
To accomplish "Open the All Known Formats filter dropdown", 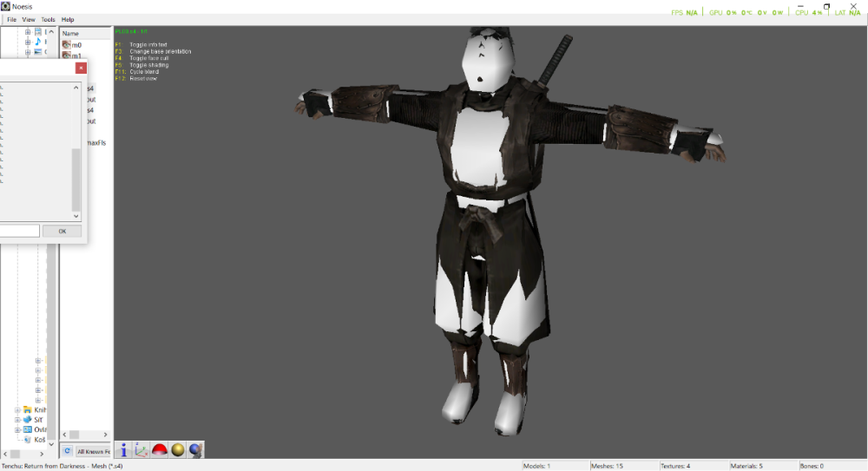I will (x=93, y=452).
